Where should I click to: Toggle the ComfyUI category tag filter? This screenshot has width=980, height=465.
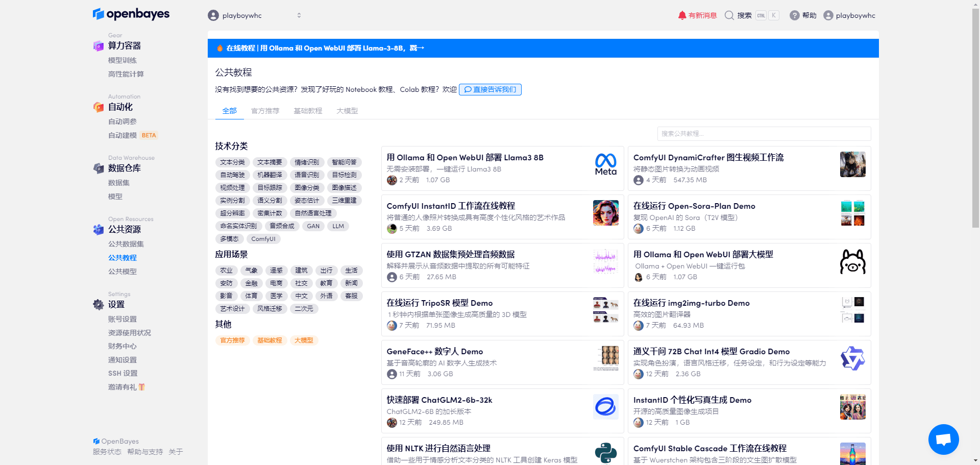pyautogui.click(x=263, y=239)
